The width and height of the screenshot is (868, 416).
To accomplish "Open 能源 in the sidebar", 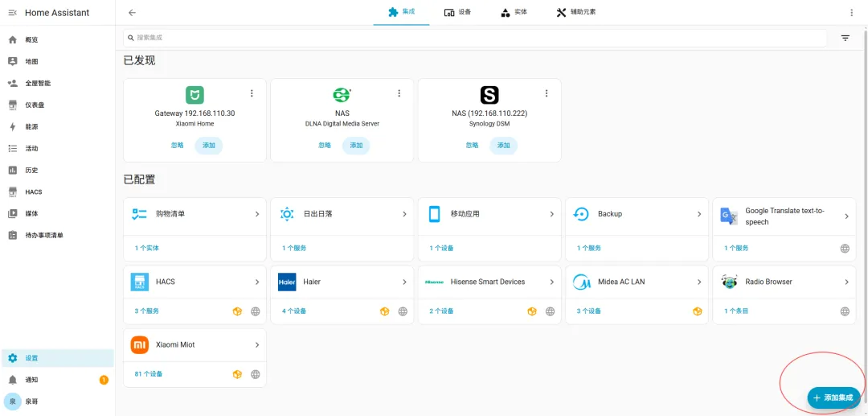I will coord(58,127).
